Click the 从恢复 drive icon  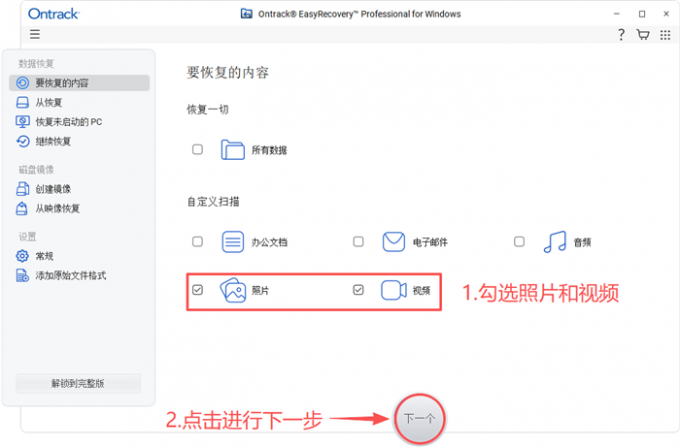[23, 102]
